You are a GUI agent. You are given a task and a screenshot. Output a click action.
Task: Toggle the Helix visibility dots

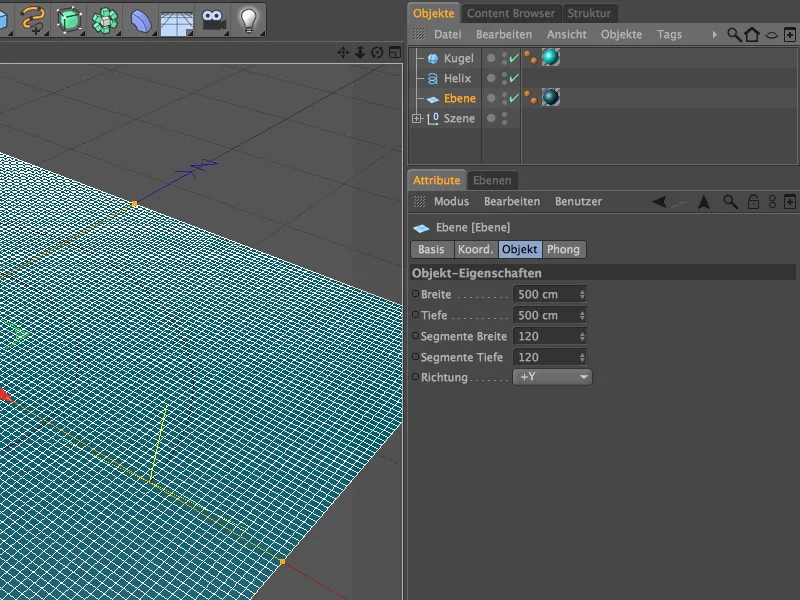[504, 78]
